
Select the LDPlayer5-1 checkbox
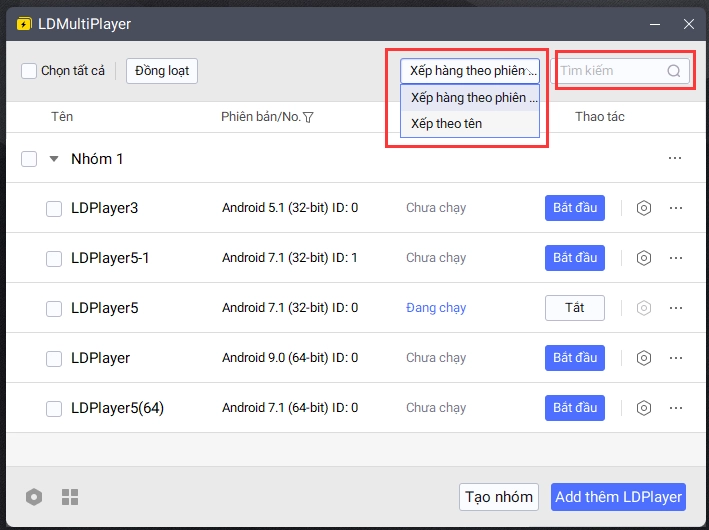[54, 259]
